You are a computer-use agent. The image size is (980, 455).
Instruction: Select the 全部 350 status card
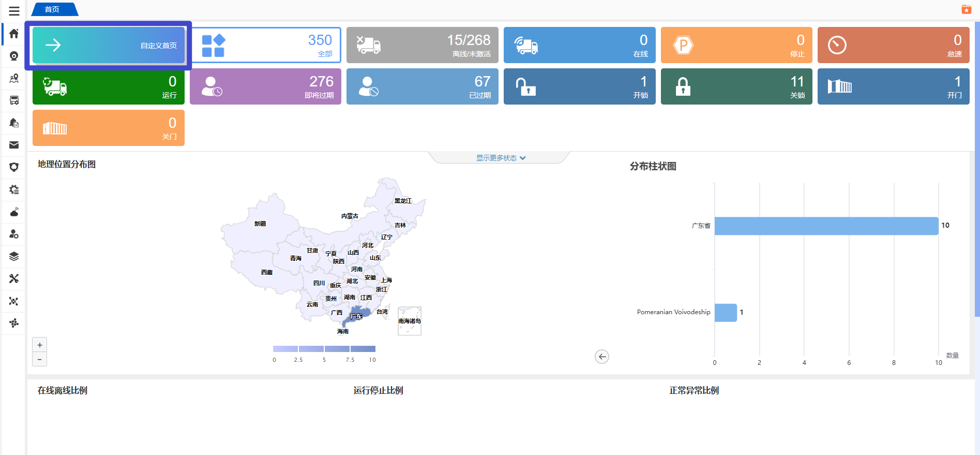tap(266, 46)
